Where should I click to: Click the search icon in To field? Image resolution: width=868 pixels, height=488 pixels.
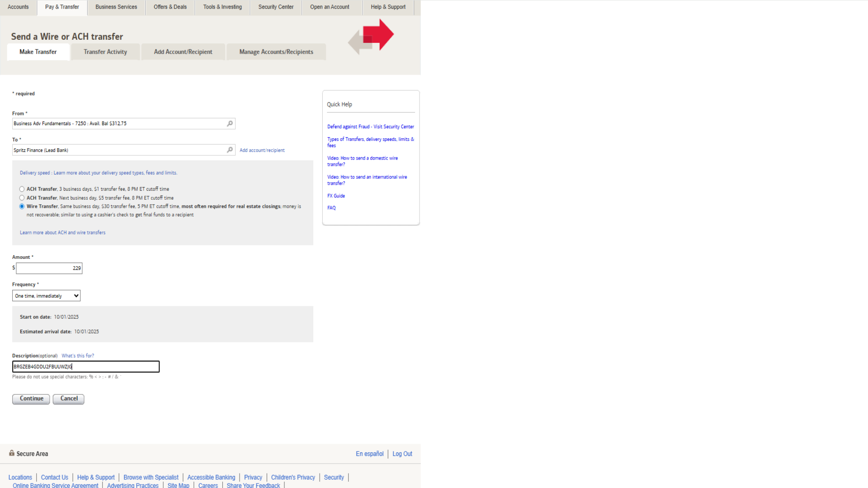pos(230,150)
